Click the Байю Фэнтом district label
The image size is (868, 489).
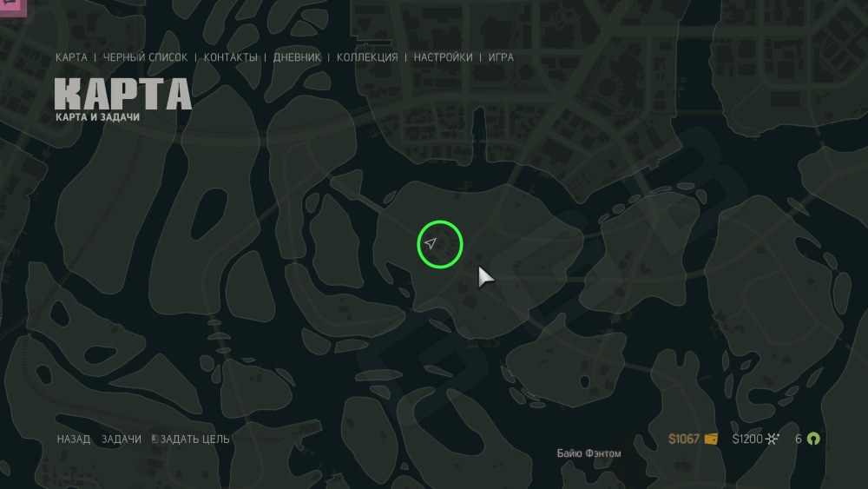[x=589, y=453]
